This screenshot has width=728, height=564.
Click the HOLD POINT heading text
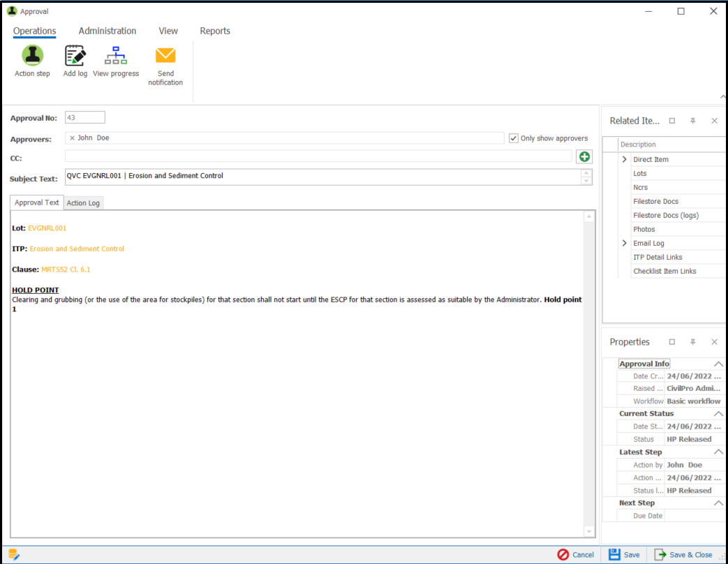[36, 290]
